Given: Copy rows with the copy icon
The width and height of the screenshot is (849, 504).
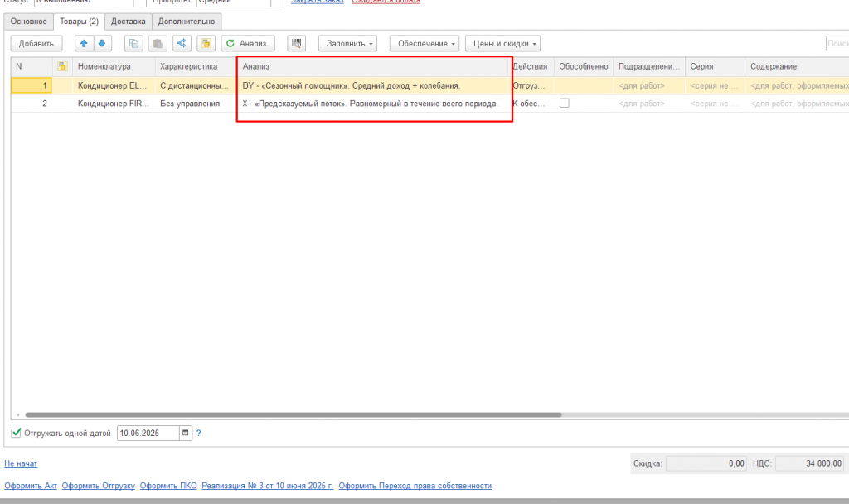Looking at the screenshot, I should point(133,43).
